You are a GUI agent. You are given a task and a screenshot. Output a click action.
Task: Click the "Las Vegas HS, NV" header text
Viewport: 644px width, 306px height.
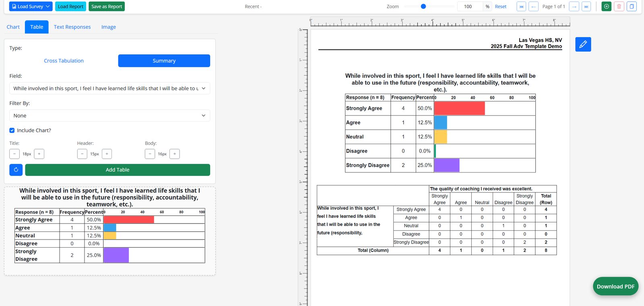540,40
